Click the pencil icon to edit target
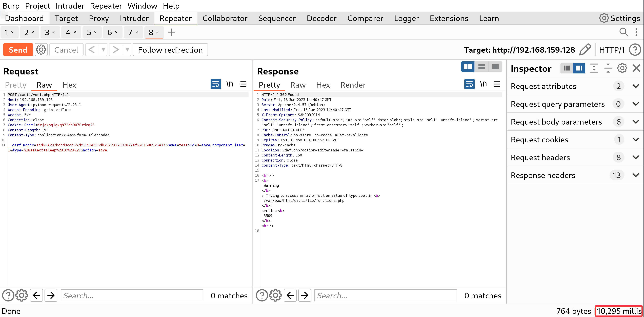 pyautogui.click(x=585, y=50)
